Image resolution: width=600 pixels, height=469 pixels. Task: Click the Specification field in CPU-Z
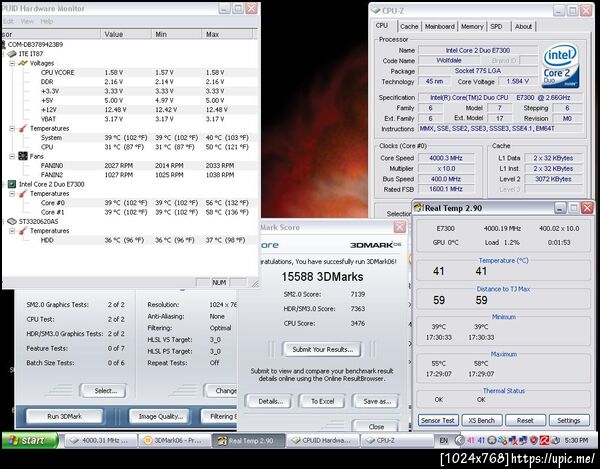[501, 98]
